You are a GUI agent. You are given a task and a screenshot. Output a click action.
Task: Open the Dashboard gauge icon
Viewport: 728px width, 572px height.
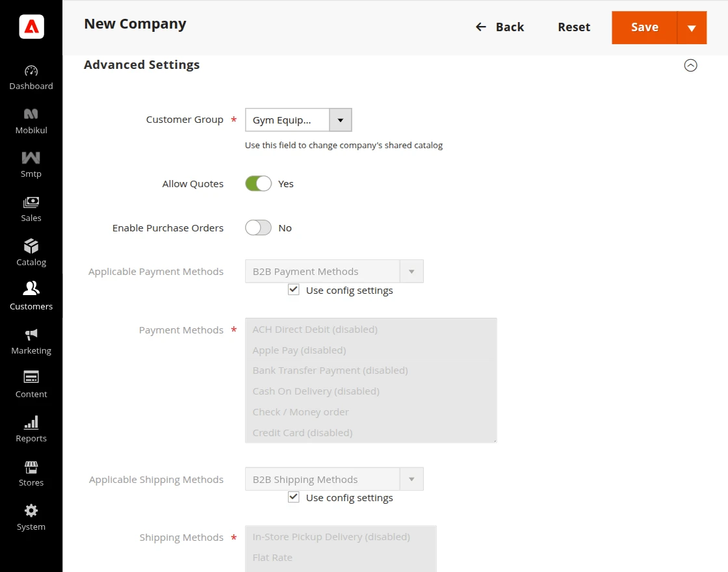[x=31, y=71]
